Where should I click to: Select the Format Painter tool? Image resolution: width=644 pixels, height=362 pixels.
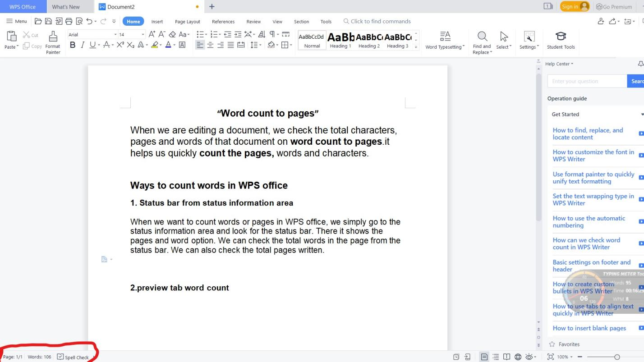tap(53, 41)
